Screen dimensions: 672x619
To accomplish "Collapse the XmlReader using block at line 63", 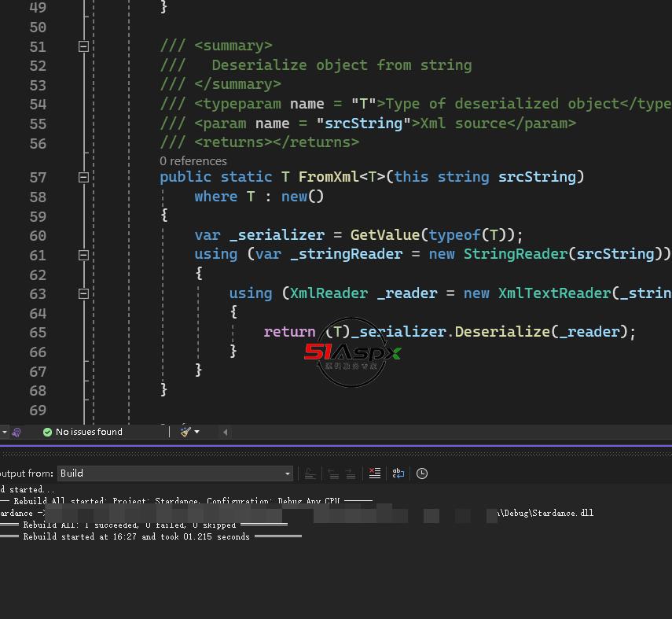I will pyautogui.click(x=83, y=294).
